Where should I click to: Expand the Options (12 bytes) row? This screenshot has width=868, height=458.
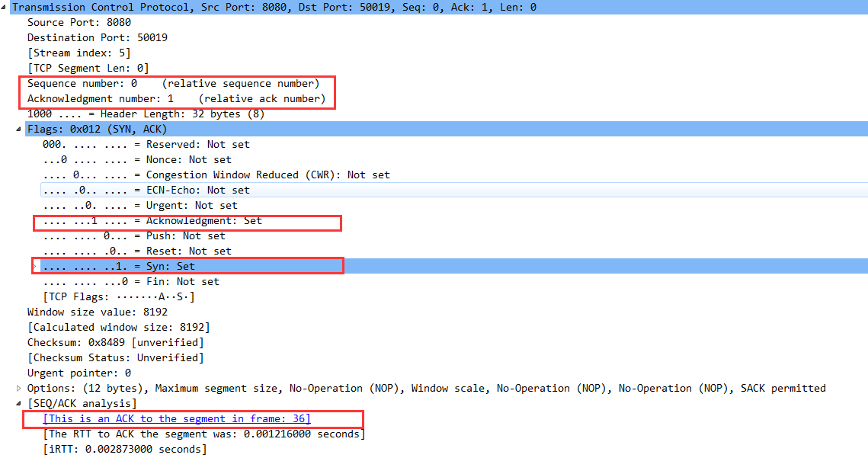coord(19,388)
